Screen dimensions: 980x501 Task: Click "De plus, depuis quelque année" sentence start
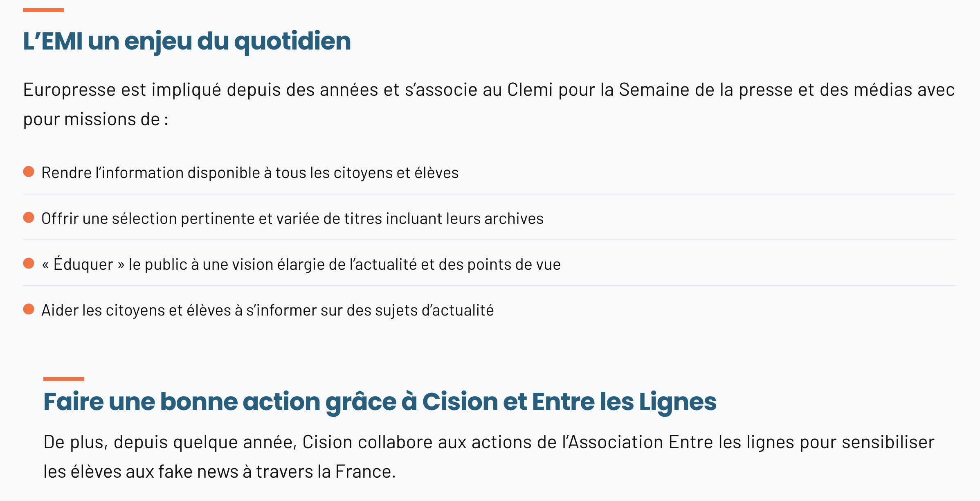point(170,442)
